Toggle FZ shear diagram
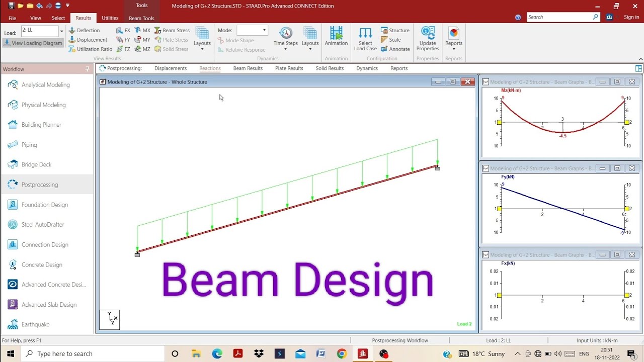Image resolution: width=644 pixels, height=362 pixels. [123, 49]
